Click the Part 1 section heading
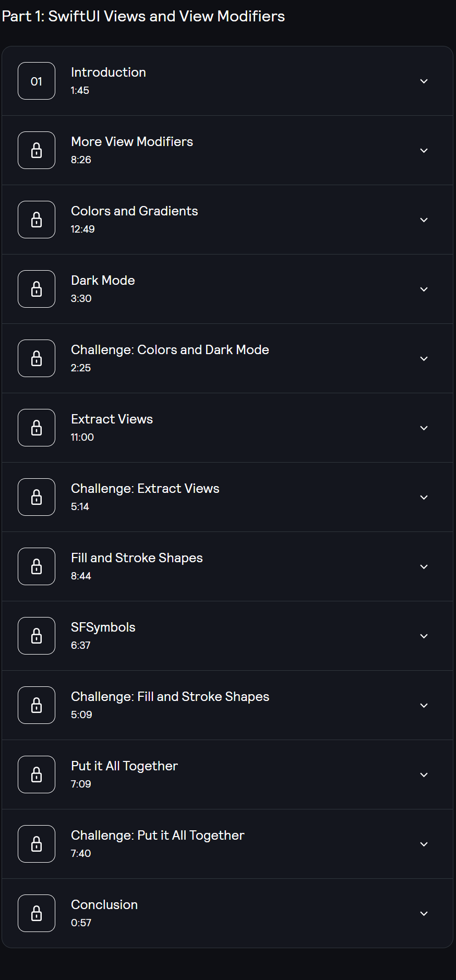The image size is (456, 980). pos(143,16)
